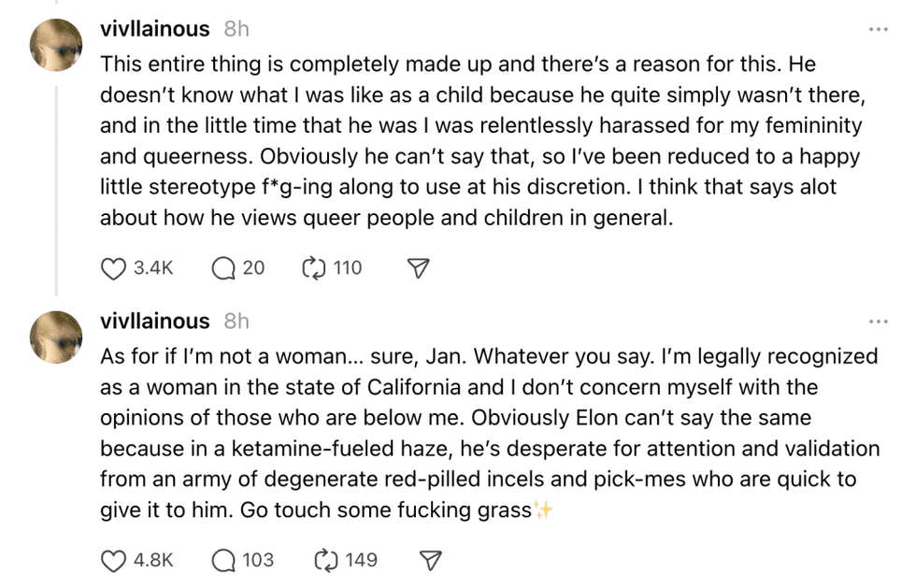Image resolution: width=916 pixels, height=588 pixels.
Task: Click the first post's 8h timestamp
Action: pos(236,29)
